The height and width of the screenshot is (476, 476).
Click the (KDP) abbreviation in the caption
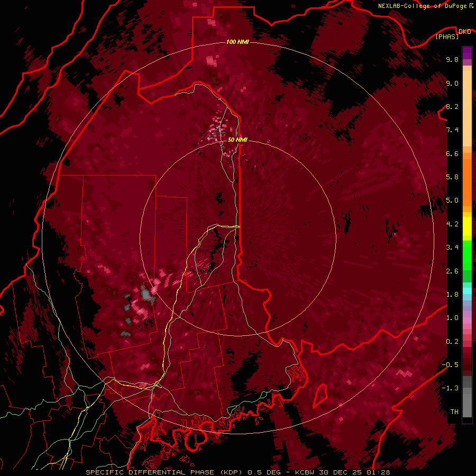[x=231, y=472]
